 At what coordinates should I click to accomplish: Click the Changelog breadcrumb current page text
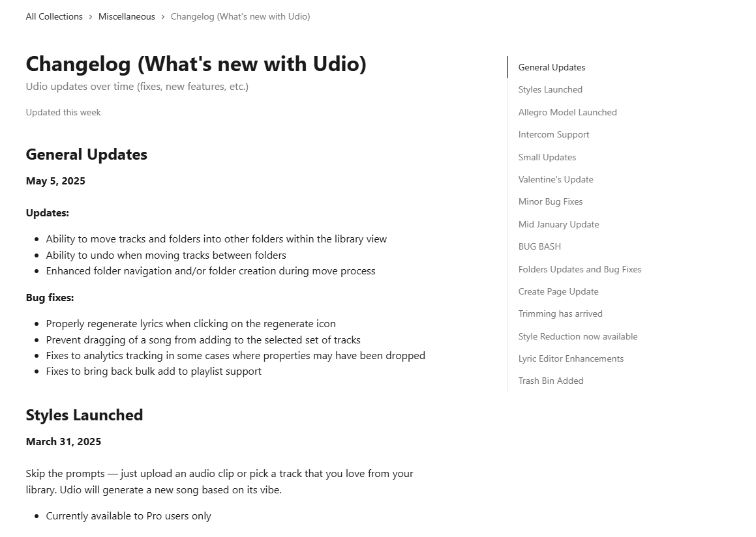point(240,16)
